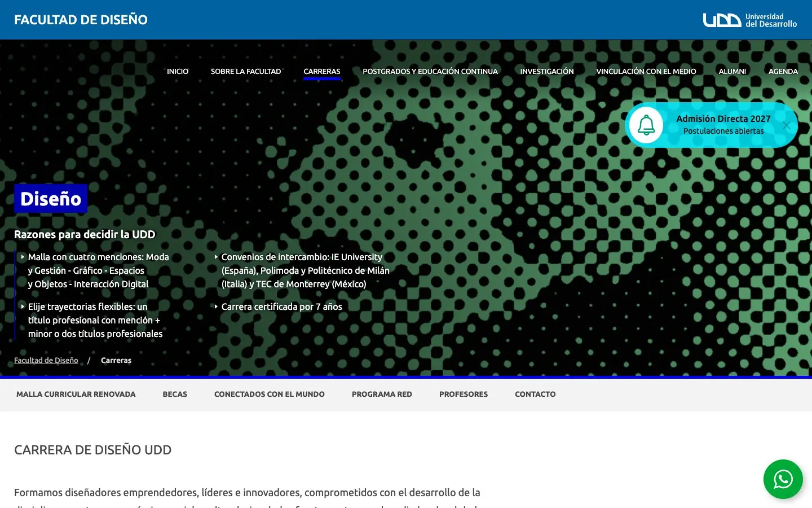Open the AGENDA menu item

(x=783, y=71)
